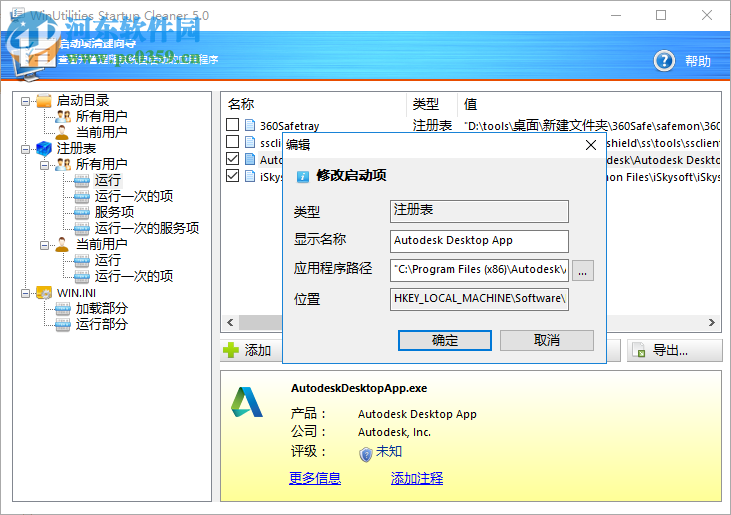Click the Autodesk row file icon
The width and height of the screenshot is (731, 515).
[250, 159]
